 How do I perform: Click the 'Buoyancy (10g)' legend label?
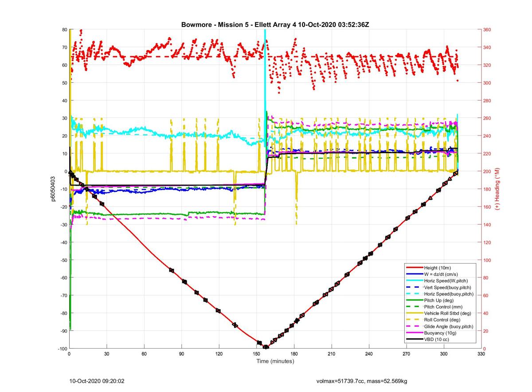click(440, 333)
